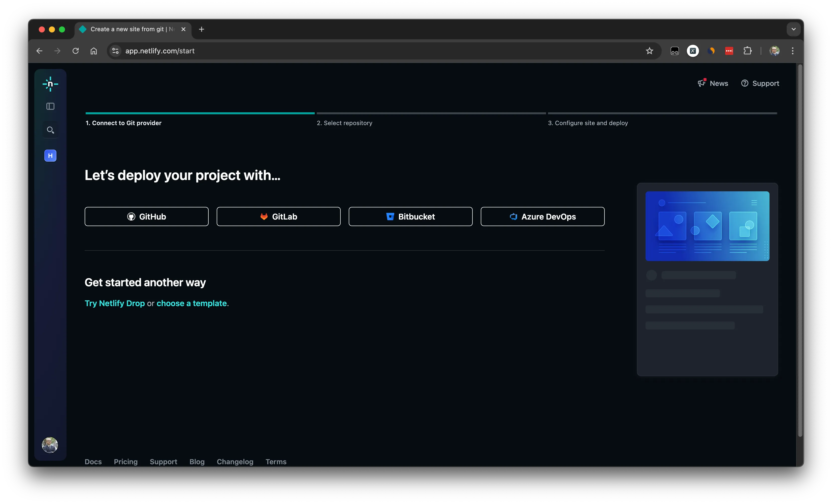
Task: Click the News link in the header
Action: (719, 83)
